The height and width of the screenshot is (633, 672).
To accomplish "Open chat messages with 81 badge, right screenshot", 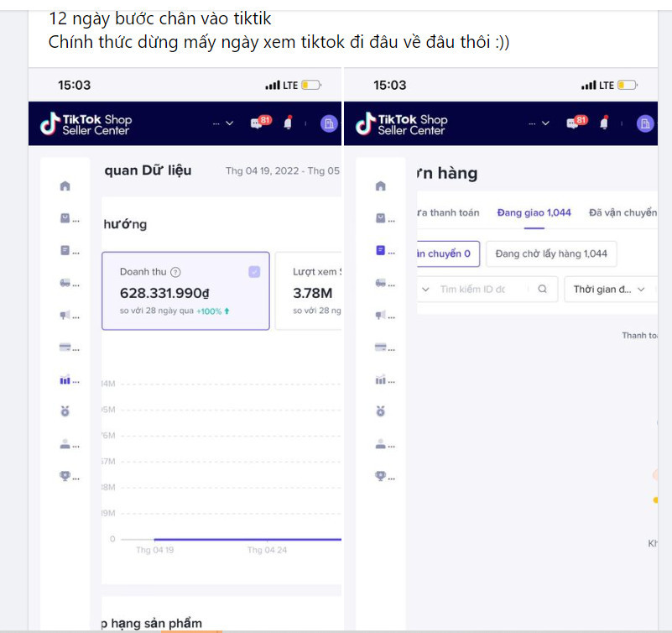I will click(576, 123).
